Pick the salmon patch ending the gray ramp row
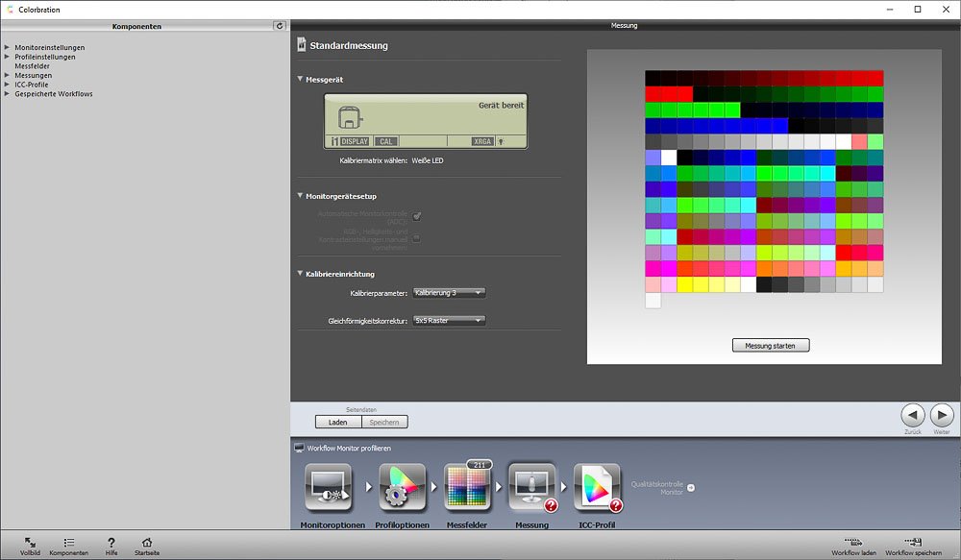 point(860,141)
